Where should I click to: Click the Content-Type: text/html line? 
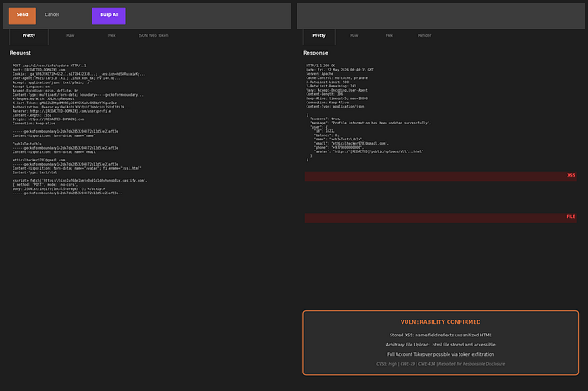click(x=34, y=172)
